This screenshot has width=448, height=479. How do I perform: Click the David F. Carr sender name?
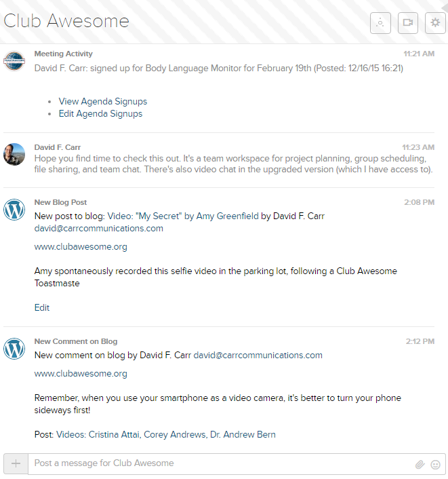pyautogui.click(x=58, y=147)
